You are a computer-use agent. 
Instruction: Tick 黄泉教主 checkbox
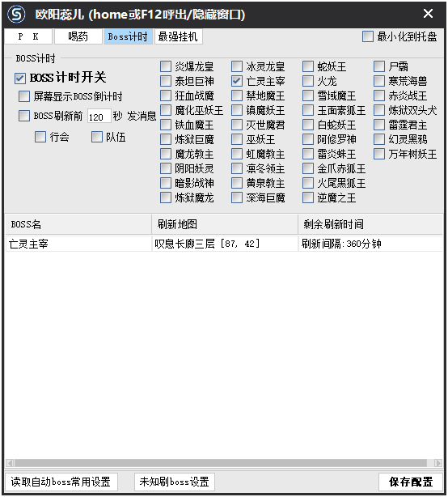237,183
